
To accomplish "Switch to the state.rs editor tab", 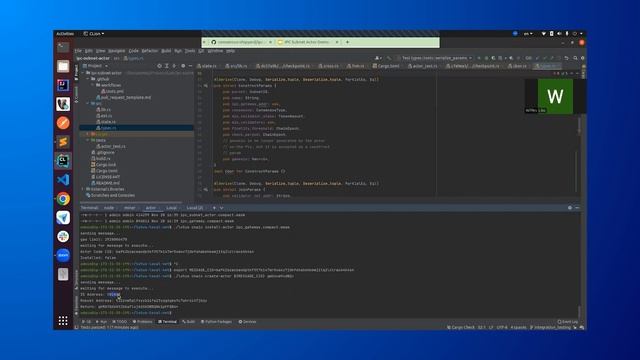I will (207, 66).
